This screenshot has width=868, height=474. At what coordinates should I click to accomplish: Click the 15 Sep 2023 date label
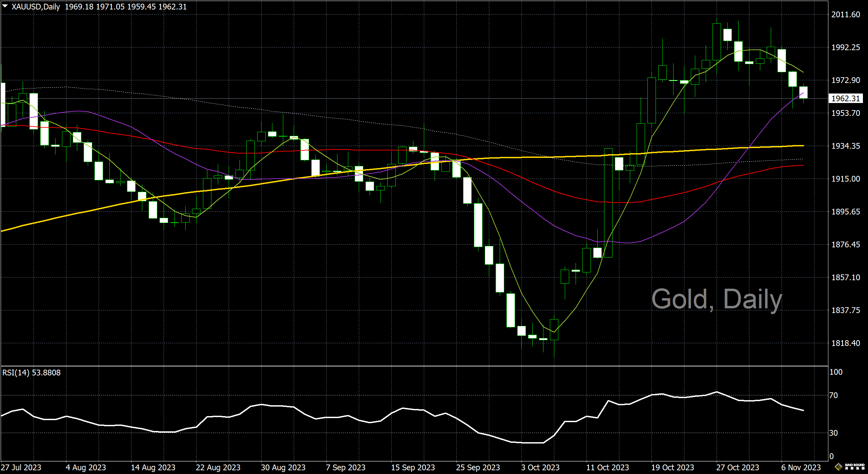413,468
